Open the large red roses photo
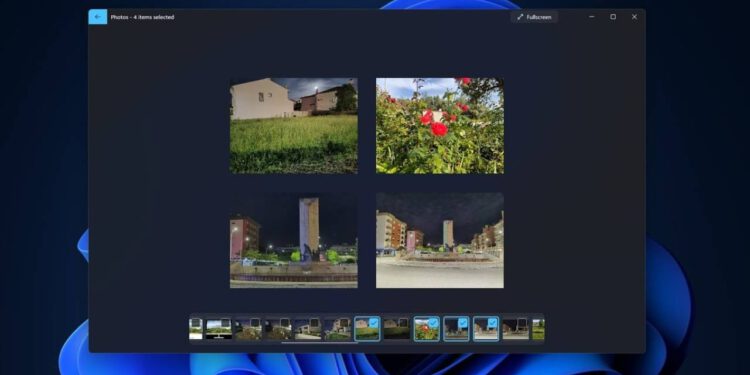Screen dimensions: 750x375 [x=440, y=126]
